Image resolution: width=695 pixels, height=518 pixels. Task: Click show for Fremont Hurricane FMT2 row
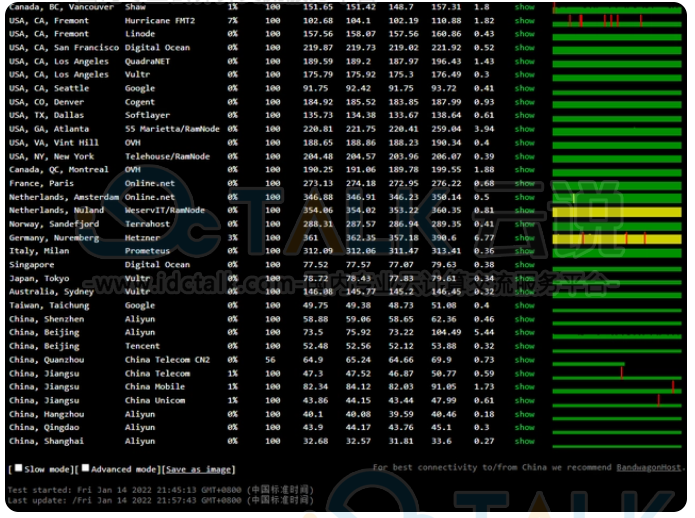(524, 21)
